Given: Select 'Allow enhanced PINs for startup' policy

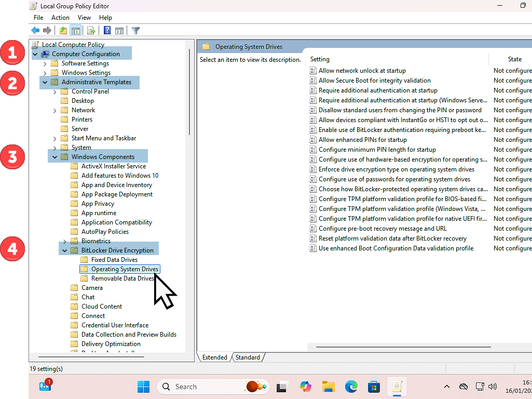Looking at the screenshot, I should pos(362,140).
